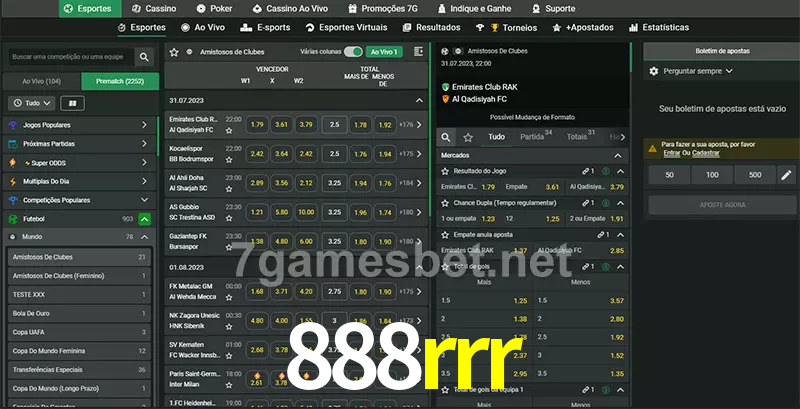Click the pencil icon to edit stake amounts

pos(785,175)
